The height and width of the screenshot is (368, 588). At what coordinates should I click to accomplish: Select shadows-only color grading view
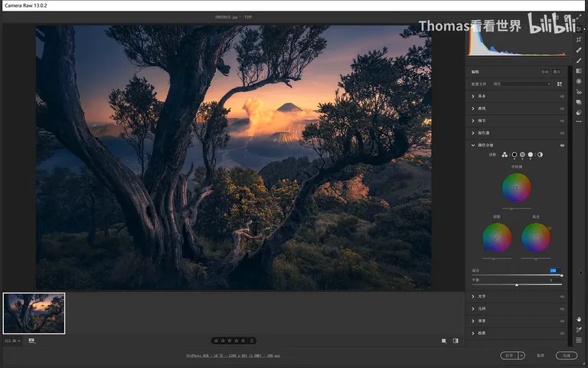[514, 155]
